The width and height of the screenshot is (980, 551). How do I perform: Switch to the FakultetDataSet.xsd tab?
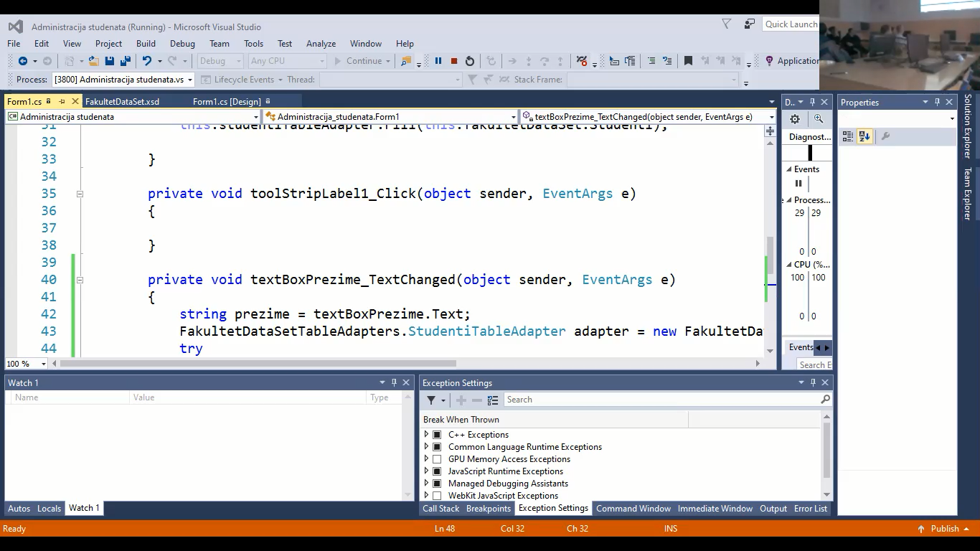(122, 102)
